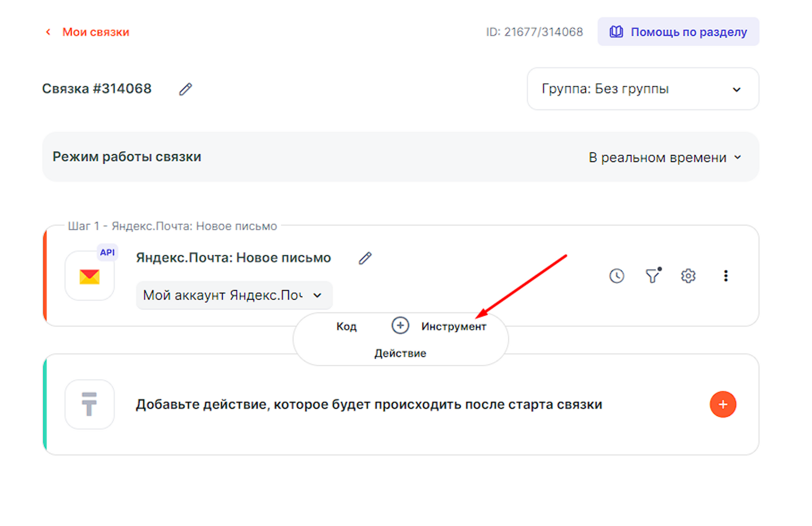
Task: Open the В реальном времени mode dropdown
Action: [x=665, y=158]
